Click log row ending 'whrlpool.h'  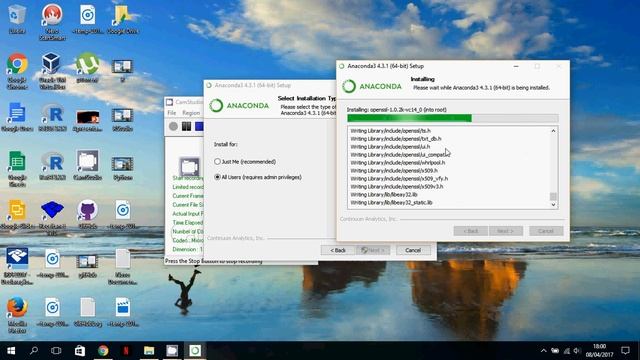pos(398,162)
